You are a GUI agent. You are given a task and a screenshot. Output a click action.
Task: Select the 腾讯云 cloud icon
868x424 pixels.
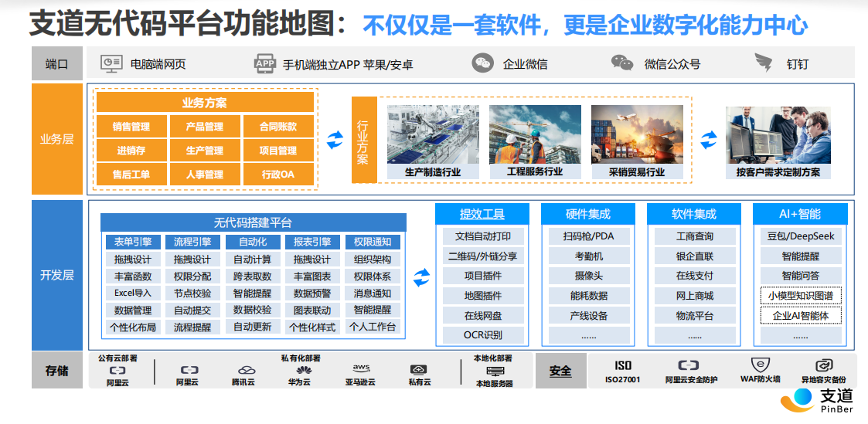coord(247,371)
